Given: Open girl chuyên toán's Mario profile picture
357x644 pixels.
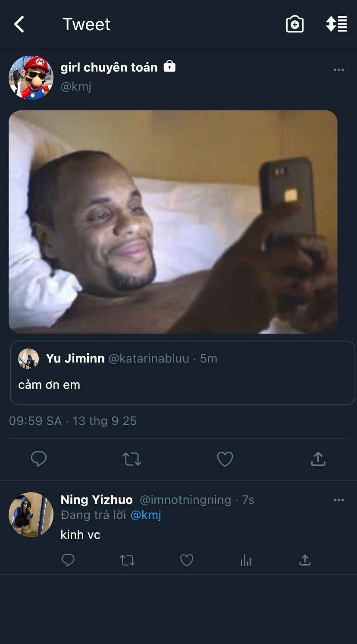Looking at the screenshot, I should (x=31, y=78).
